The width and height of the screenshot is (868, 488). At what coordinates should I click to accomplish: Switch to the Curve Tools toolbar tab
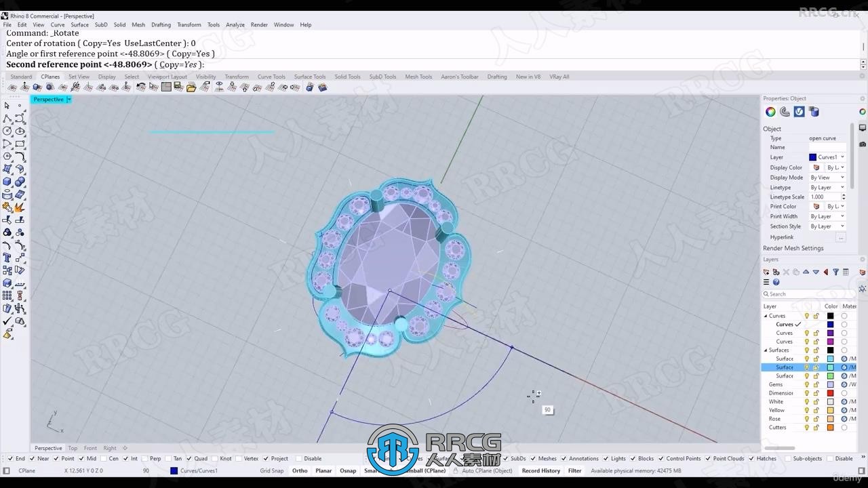click(271, 77)
